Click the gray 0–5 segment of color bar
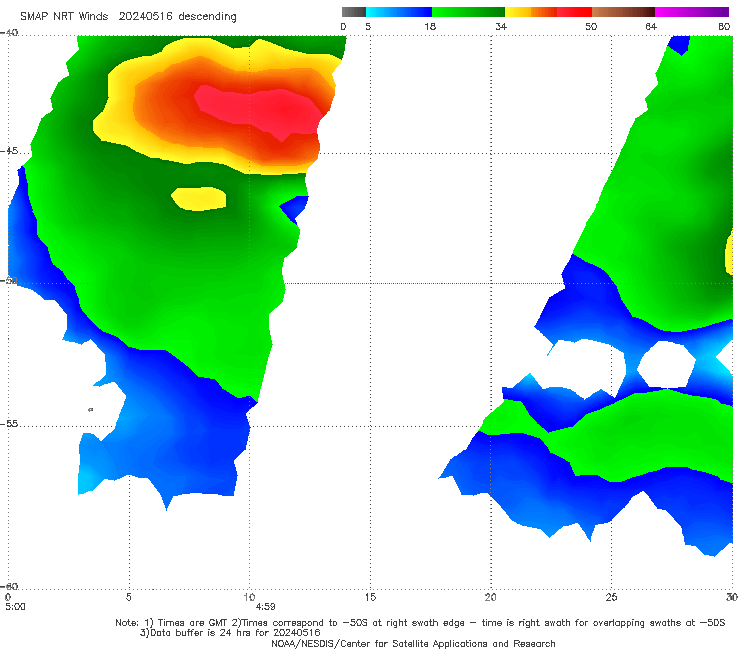Image resolution: width=740 pixels, height=650 pixels. pos(353,12)
